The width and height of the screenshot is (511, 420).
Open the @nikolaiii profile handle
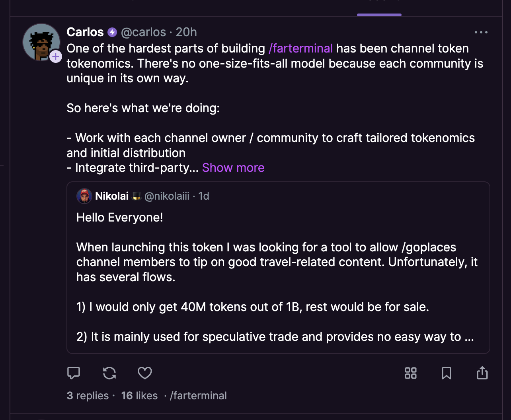pos(167,196)
